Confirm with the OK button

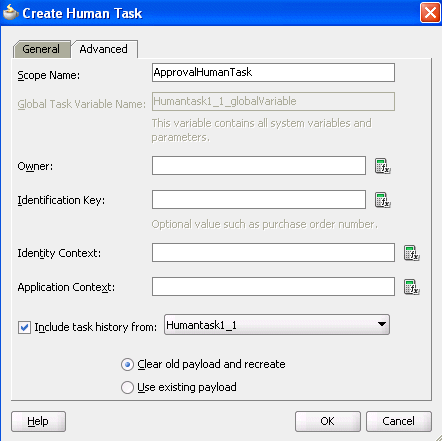pos(328,421)
